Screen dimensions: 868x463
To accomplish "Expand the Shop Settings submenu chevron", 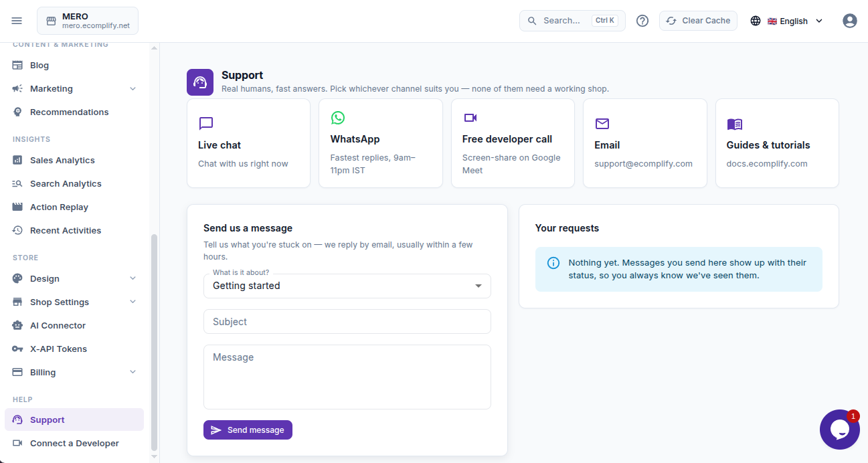I will [133, 302].
